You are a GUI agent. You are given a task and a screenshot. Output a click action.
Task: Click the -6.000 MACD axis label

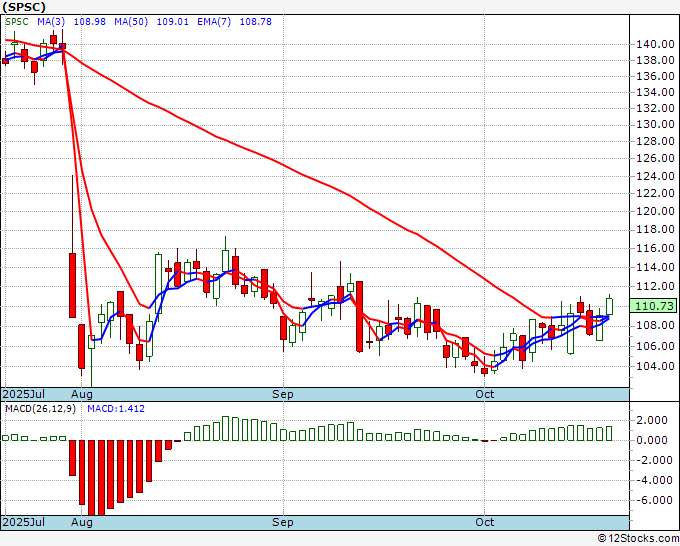pos(653,501)
